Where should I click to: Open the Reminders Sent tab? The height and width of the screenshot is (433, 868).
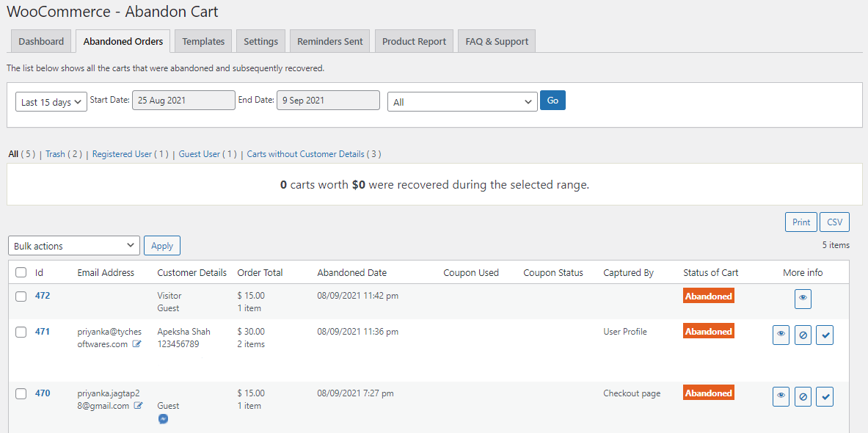coord(330,42)
